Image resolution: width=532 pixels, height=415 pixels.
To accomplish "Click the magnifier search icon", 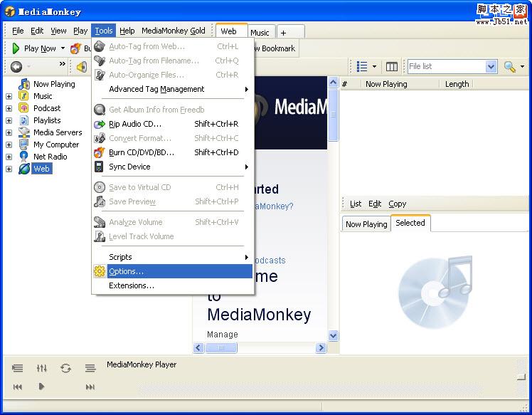I will pyautogui.click(x=510, y=67).
